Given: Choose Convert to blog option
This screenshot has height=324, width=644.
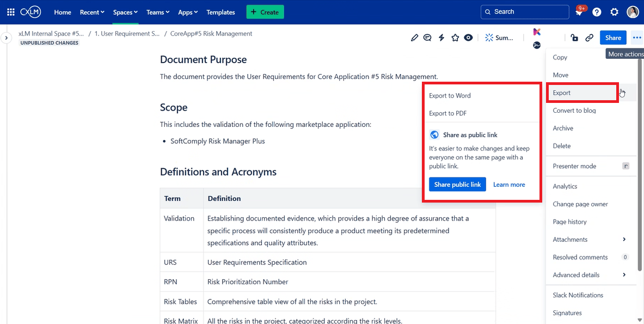Looking at the screenshot, I should [574, 111].
